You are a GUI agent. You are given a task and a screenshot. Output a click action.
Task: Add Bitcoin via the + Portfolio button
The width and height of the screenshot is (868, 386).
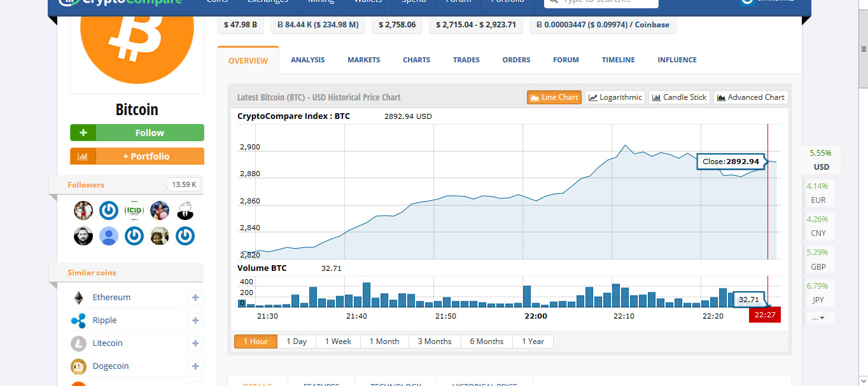(137, 156)
